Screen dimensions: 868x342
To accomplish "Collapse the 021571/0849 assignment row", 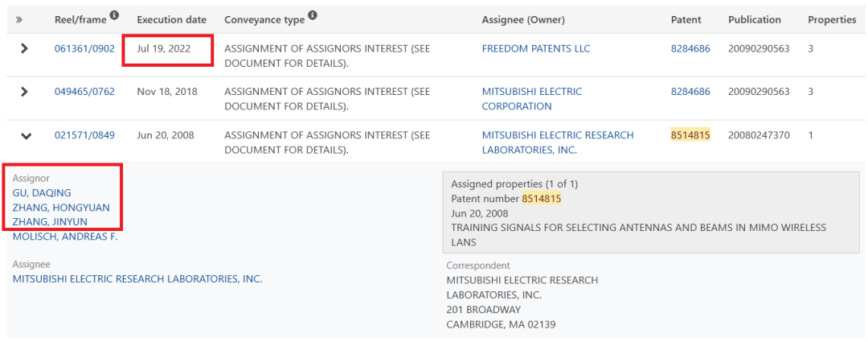I will [x=26, y=136].
